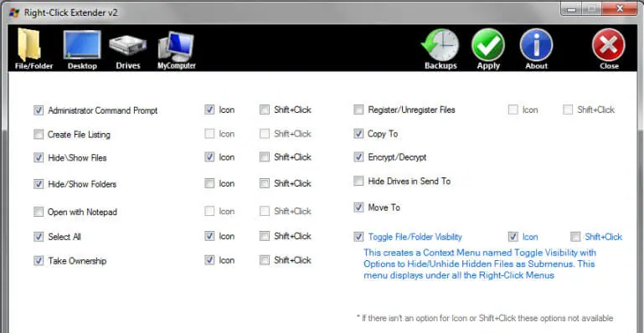Disable Administrator Command Prompt checkbox
644x333 pixels.
tap(39, 110)
